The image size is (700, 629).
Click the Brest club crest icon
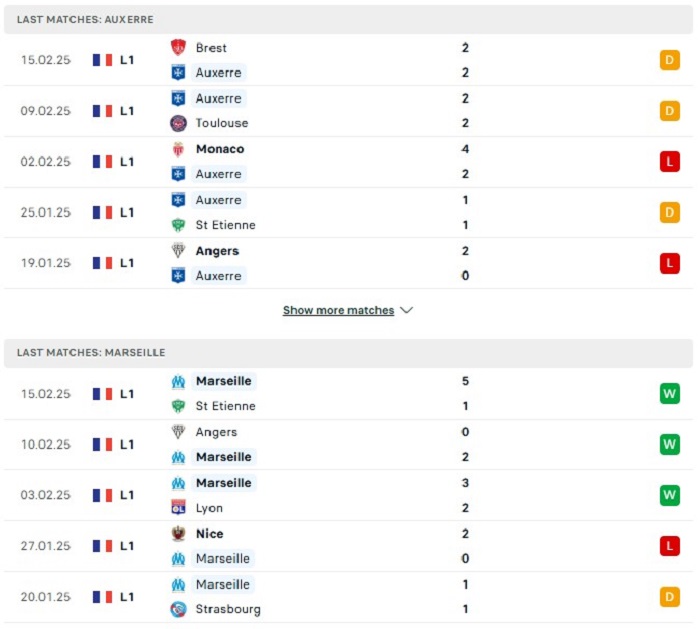(x=178, y=47)
